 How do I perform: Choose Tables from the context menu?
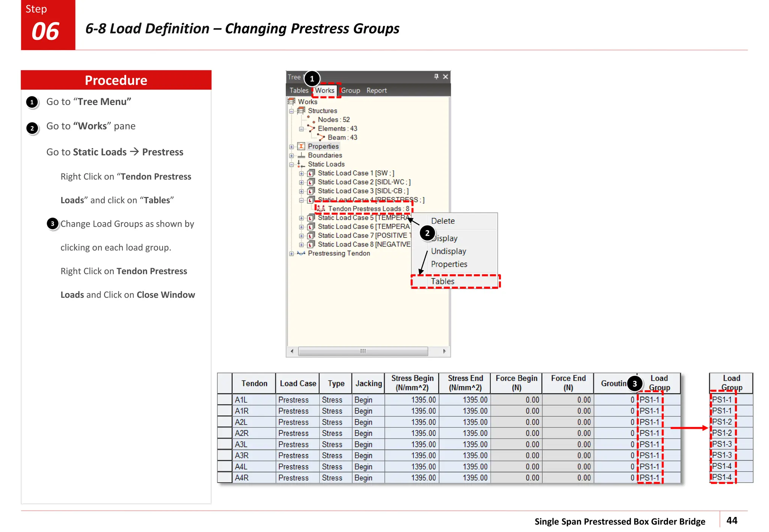pos(443,281)
